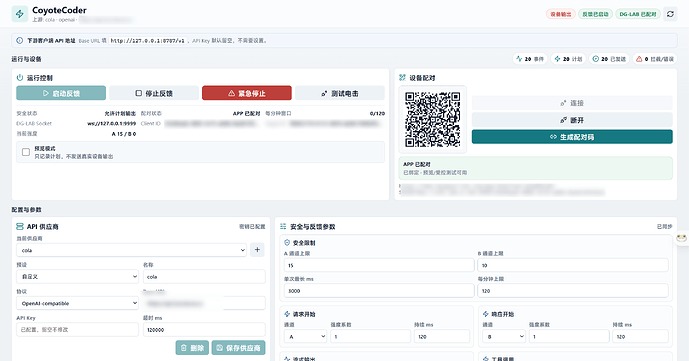The image size is (689, 361).
Task: Click the sliders icon next to 安全与反馈参数
Action: (x=283, y=227)
